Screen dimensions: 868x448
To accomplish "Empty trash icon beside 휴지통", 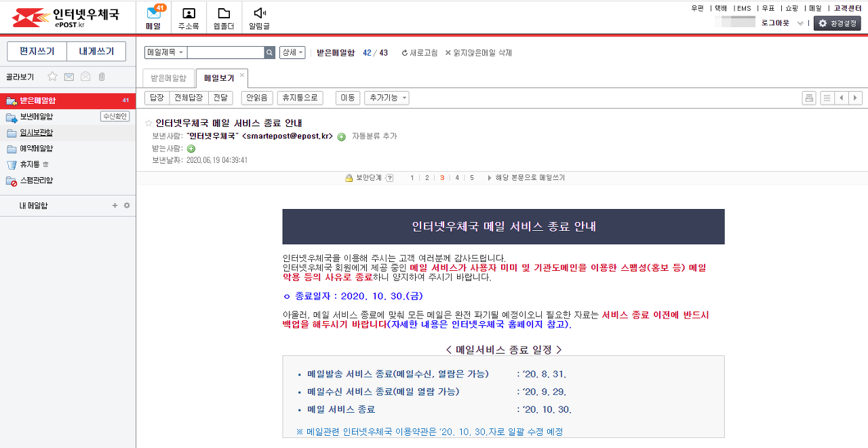I will coord(45,164).
